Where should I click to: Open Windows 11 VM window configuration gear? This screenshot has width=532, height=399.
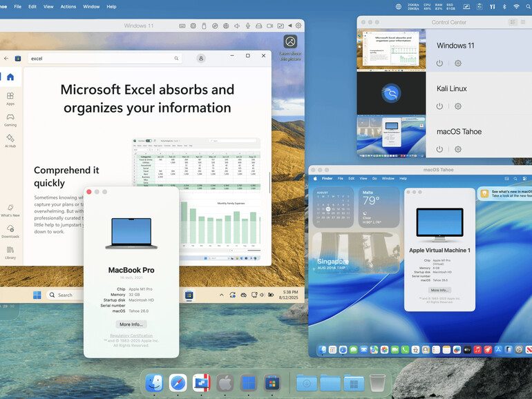point(298,26)
